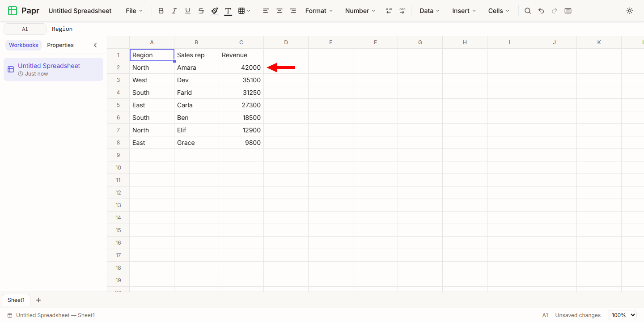Redo the last action
The image size is (644, 322).
pos(555,11)
